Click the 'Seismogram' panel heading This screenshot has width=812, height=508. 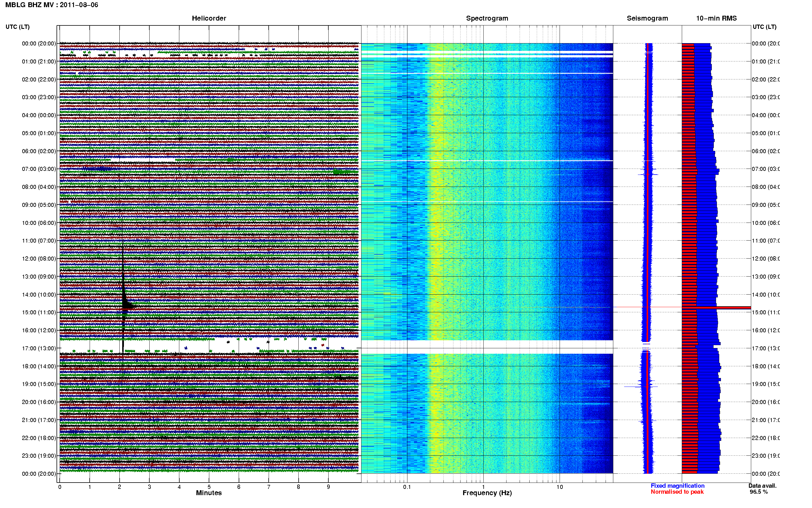coord(647,19)
